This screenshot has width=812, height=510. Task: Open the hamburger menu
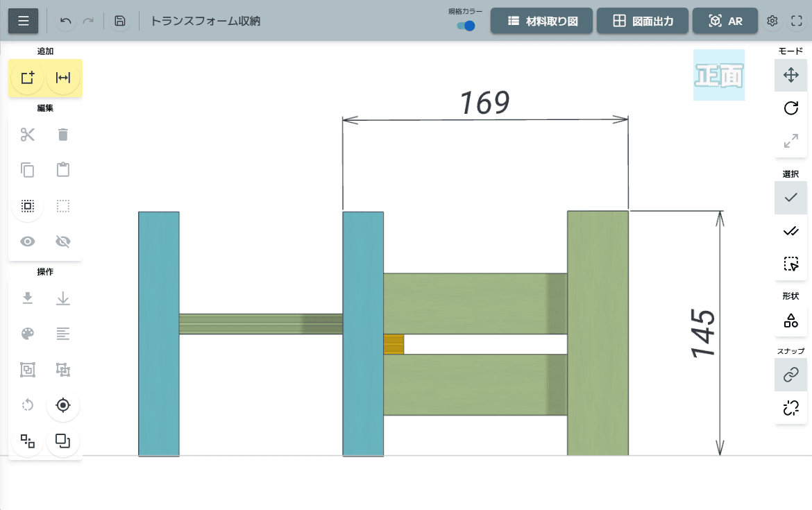click(23, 21)
